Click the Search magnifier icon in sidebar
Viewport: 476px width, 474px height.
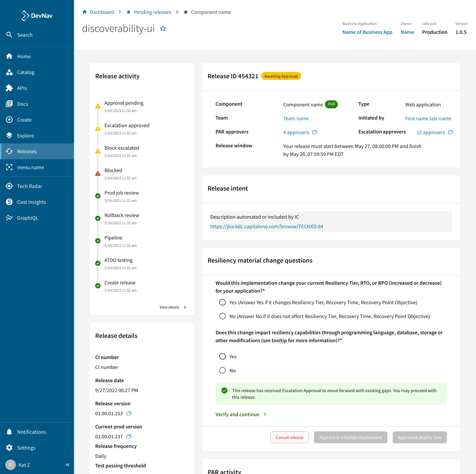tap(9, 35)
